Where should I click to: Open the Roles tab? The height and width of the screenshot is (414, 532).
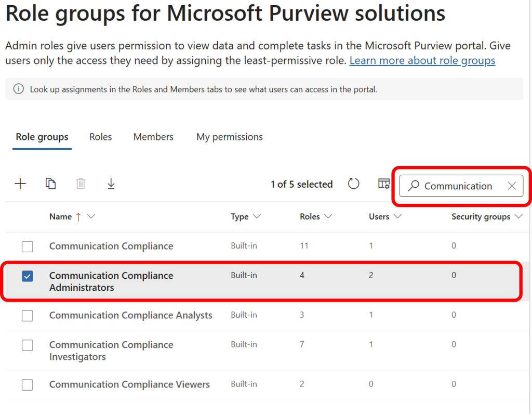[x=100, y=137]
